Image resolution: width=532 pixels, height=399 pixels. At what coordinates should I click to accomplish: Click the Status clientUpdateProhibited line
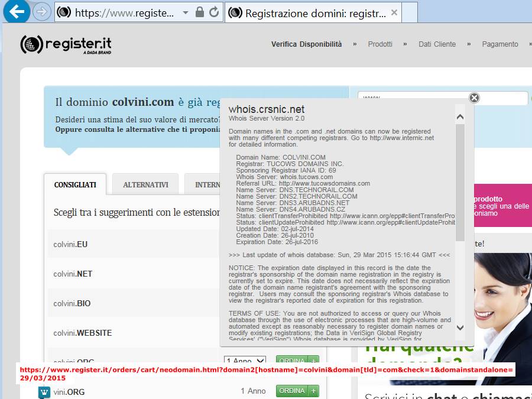click(x=345, y=222)
